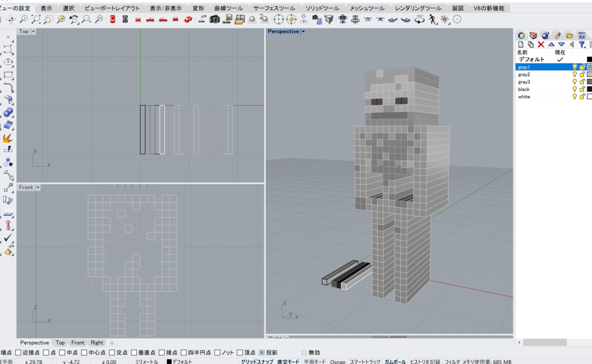
Task: Click the white layer color swatch
Action: (x=589, y=97)
